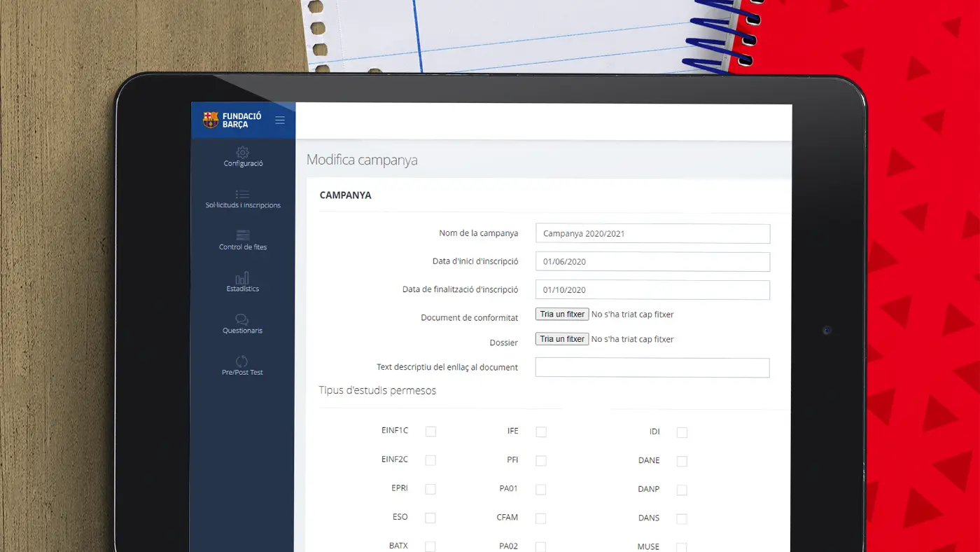The height and width of the screenshot is (552, 980).
Task: Check the PFI checkbox
Action: pos(541,461)
